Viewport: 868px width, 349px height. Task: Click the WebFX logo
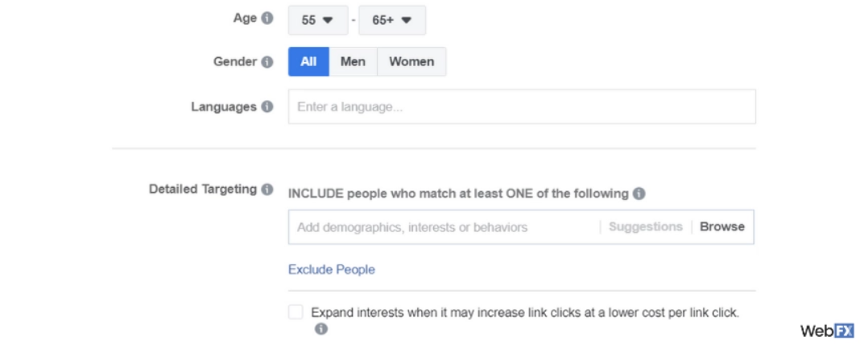click(826, 330)
